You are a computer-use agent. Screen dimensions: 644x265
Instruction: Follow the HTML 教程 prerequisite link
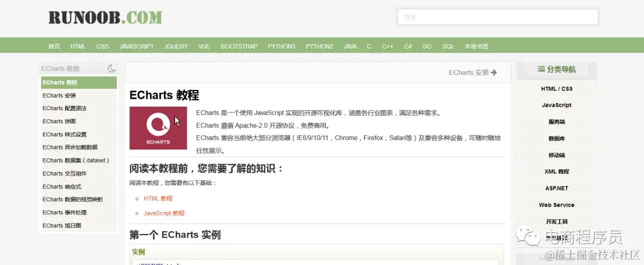pyautogui.click(x=158, y=198)
